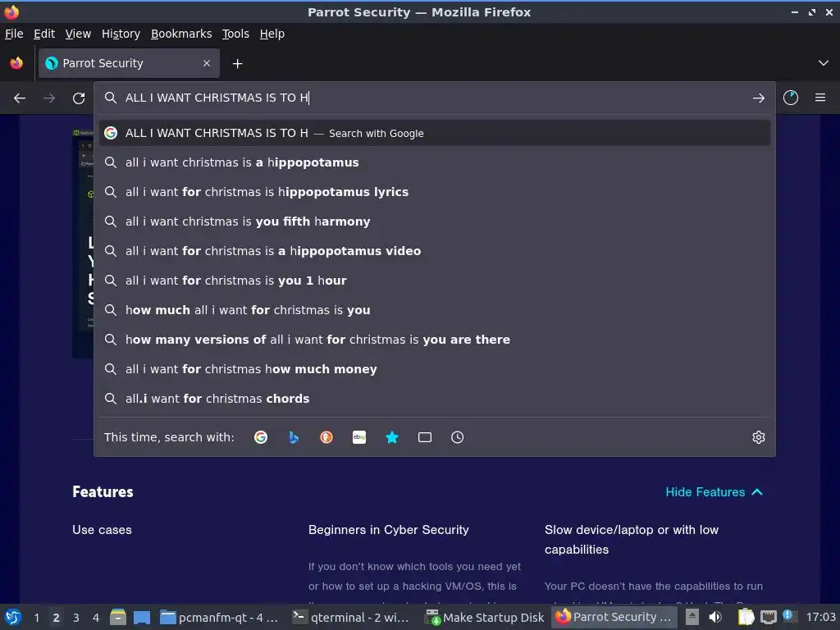This screenshot has height=630, width=840.
Task: Choose suggestion 'all.i want for christmas chords'
Action: (435, 399)
